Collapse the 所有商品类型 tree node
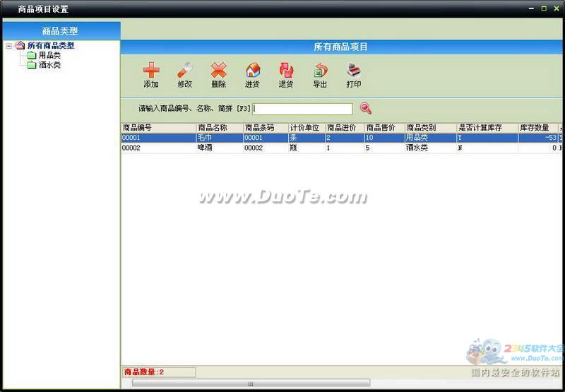 (x=8, y=46)
